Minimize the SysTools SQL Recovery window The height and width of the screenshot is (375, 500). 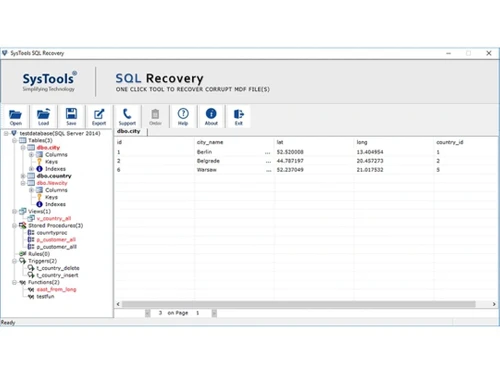(x=449, y=53)
